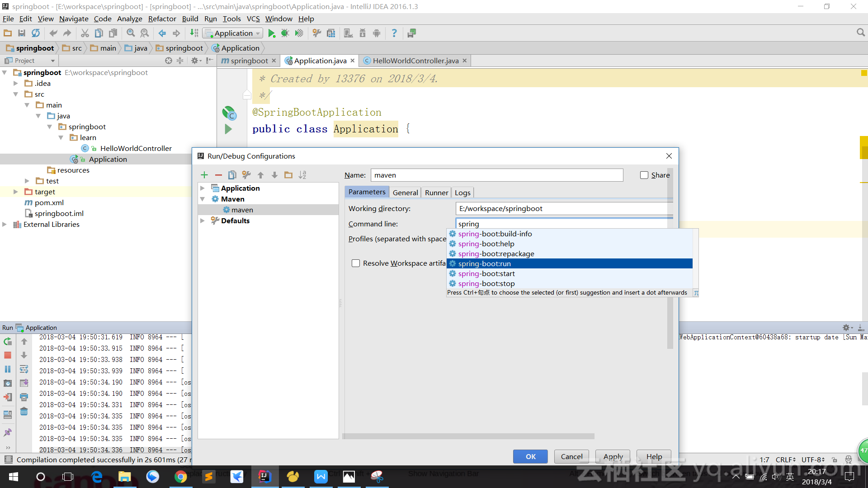Click the Working directory field
This screenshot has width=868, height=488.
[x=564, y=209]
